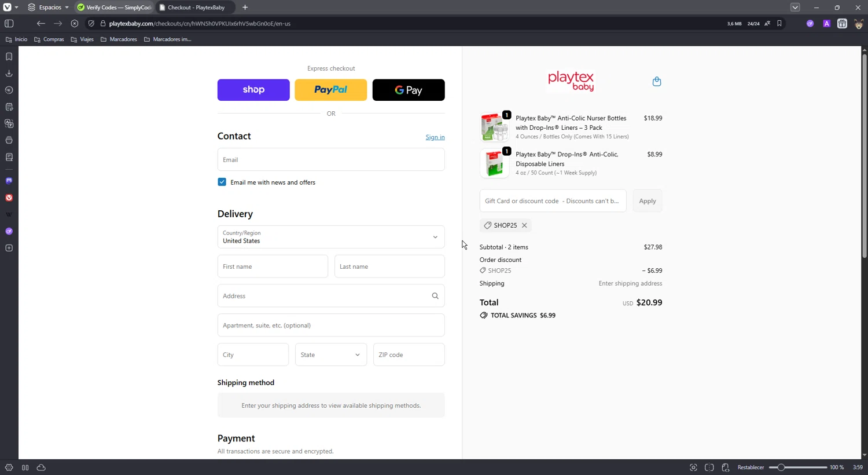Switch to Checkout - PlaytexBaby tab

[196, 8]
